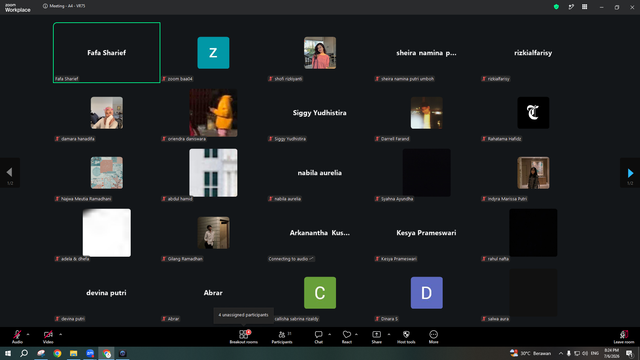Screen dimensions: 640x360
Task: Open Windows taskbar search
Action: (x=24, y=353)
